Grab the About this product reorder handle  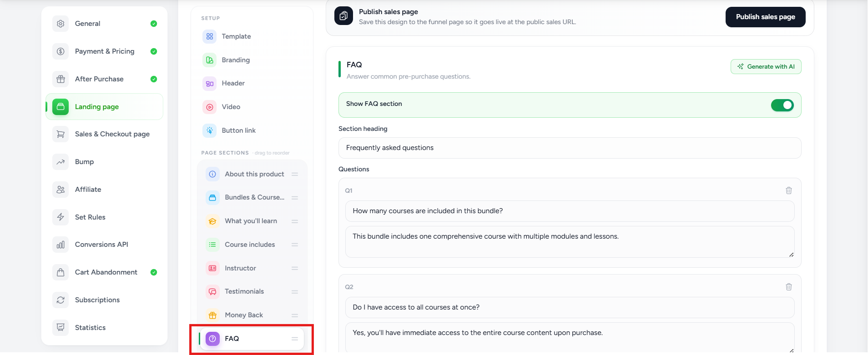point(295,174)
